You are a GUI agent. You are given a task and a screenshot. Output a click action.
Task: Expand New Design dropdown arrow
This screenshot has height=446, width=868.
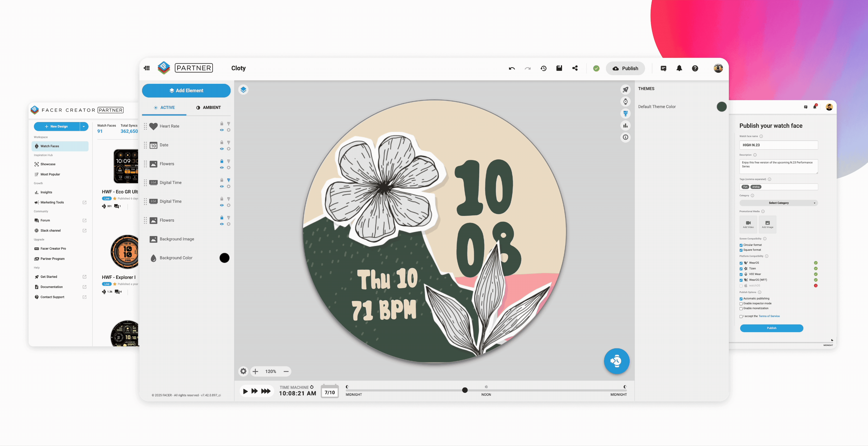pos(84,127)
